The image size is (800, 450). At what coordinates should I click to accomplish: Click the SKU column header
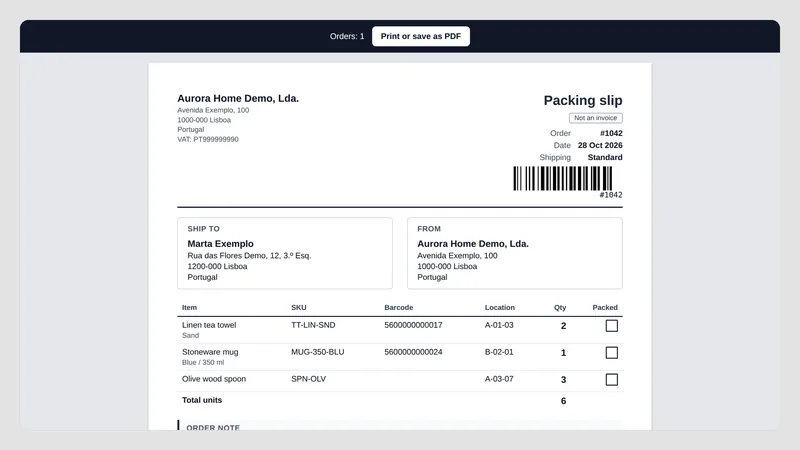298,308
